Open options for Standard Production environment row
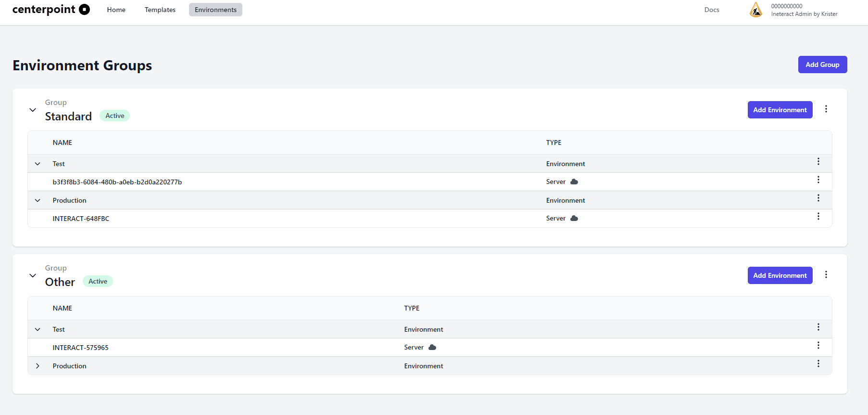The image size is (868, 415). pos(818,198)
